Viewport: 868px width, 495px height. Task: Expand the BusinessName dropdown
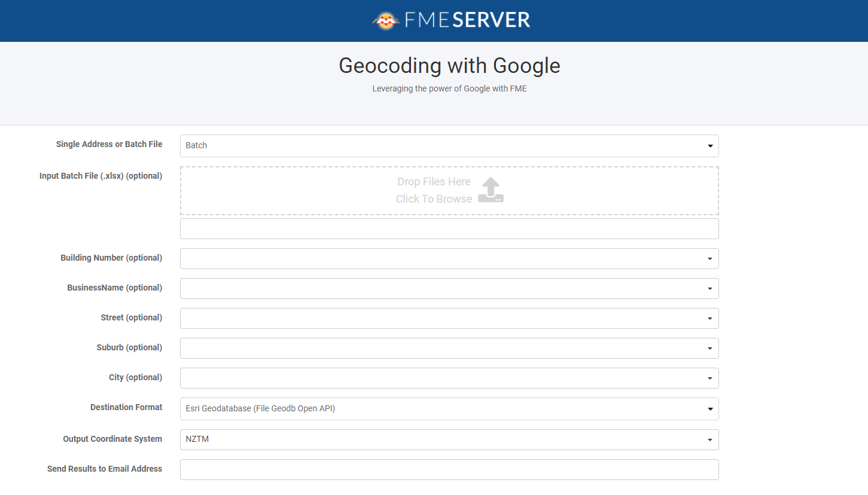click(449, 289)
